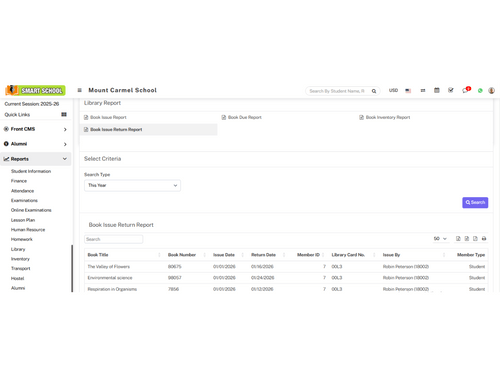Focus the Search By Student Name field
Screen dimensions: 500x375
pos(337,91)
